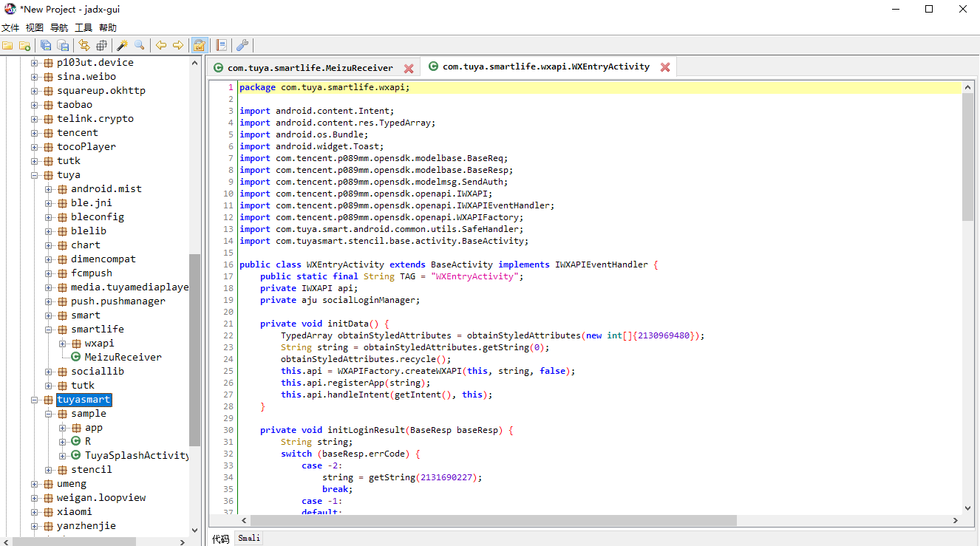Select the chart package

85,245
